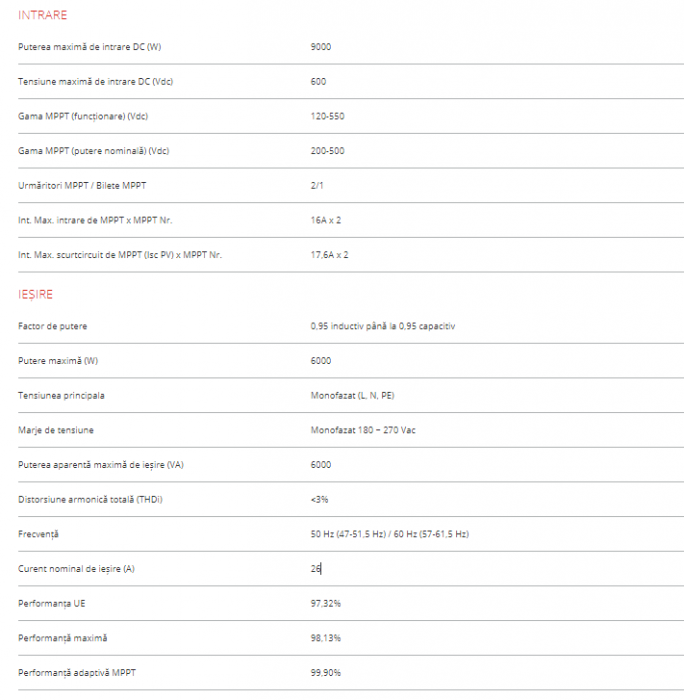Click the IEȘIRE section heading

click(x=36, y=294)
